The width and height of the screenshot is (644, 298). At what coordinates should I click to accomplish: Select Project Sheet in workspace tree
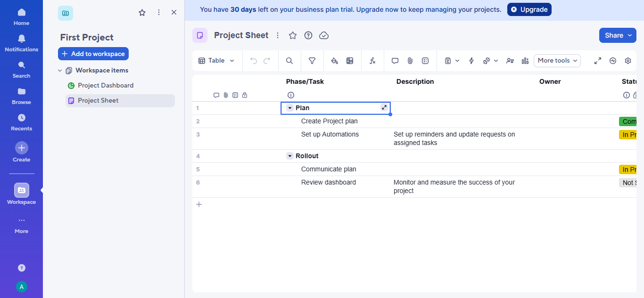[x=120, y=101]
